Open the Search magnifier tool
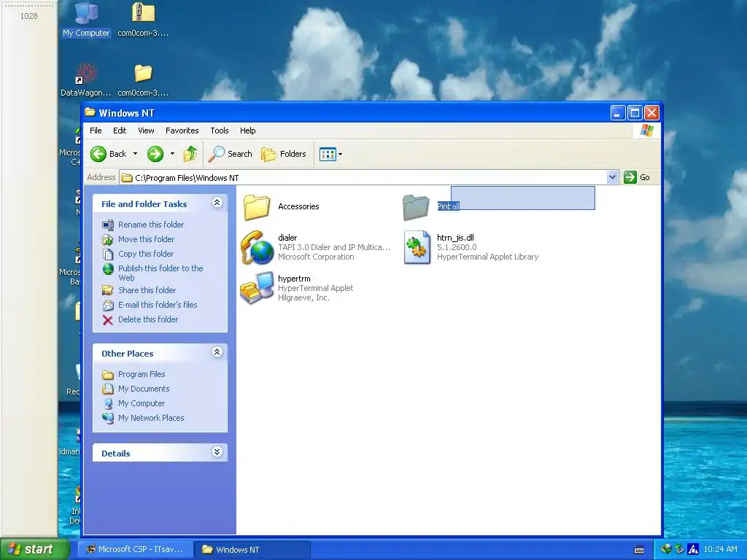The image size is (747, 560). 231,154
